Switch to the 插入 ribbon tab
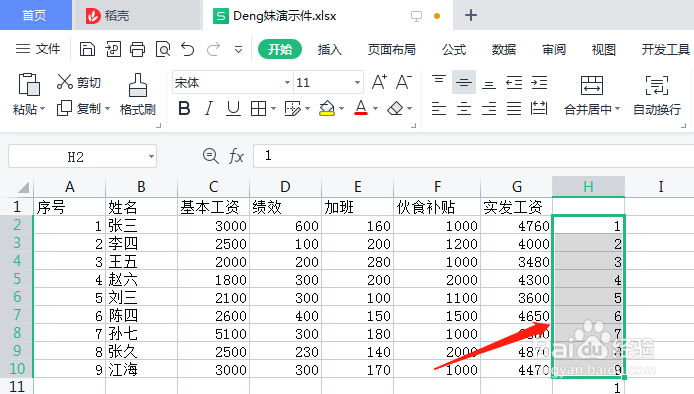The height and width of the screenshot is (394, 694). (x=330, y=50)
